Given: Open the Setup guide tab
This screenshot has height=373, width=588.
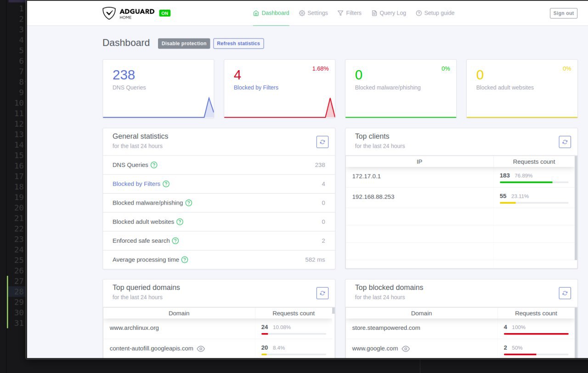Looking at the screenshot, I should click(435, 13).
